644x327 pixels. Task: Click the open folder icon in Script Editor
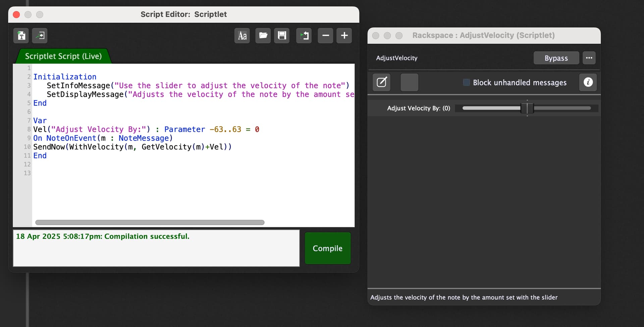(x=263, y=36)
